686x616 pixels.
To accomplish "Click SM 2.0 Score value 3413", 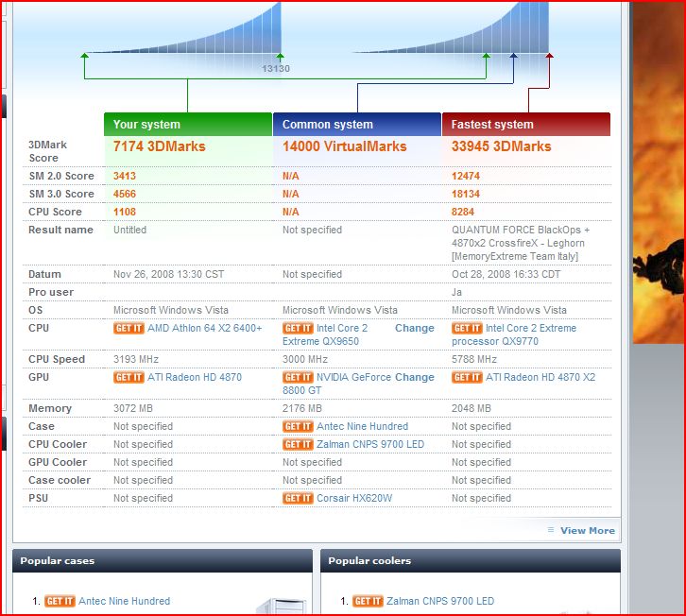I will [x=125, y=176].
